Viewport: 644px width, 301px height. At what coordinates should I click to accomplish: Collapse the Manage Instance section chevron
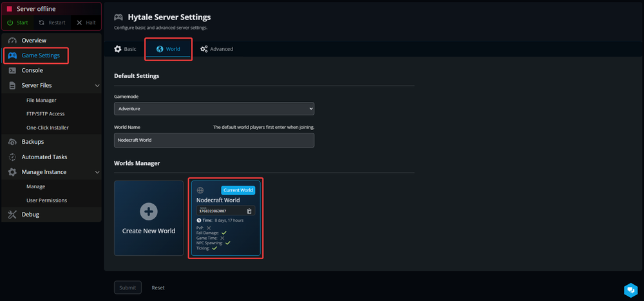point(97,172)
